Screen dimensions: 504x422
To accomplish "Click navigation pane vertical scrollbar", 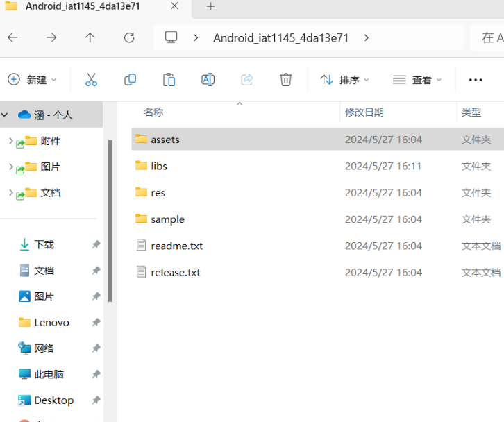I will [x=110, y=221].
